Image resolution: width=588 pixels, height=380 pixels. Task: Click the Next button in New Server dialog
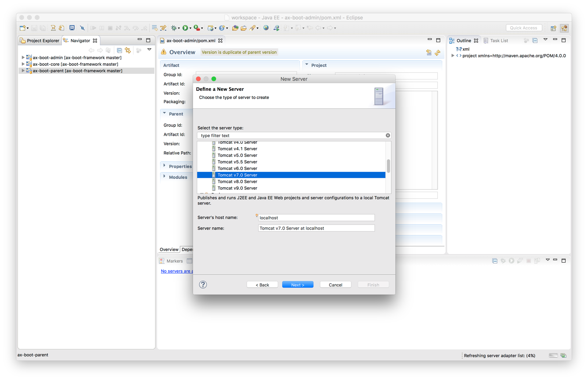coord(298,285)
